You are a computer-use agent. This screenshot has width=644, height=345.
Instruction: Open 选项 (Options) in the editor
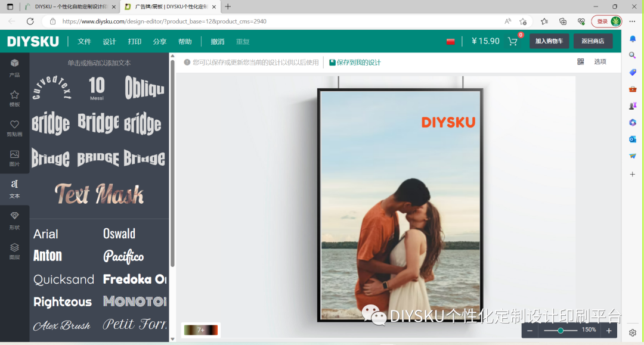coord(600,61)
